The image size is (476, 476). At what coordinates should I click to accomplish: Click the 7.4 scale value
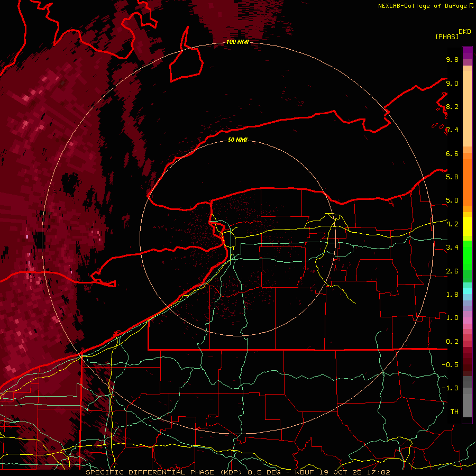452,130
